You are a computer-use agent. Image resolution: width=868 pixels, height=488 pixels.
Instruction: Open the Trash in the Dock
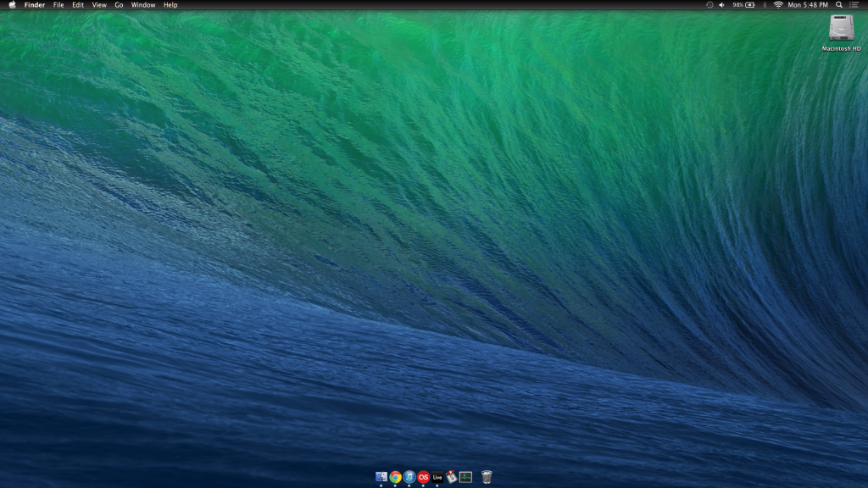click(x=487, y=477)
